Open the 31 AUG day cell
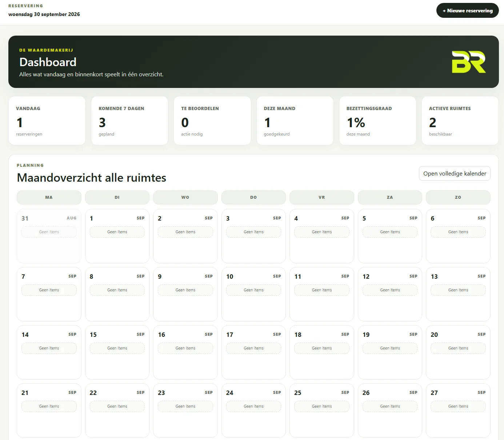The height and width of the screenshot is (440, 504). click(x=49, y=236)
